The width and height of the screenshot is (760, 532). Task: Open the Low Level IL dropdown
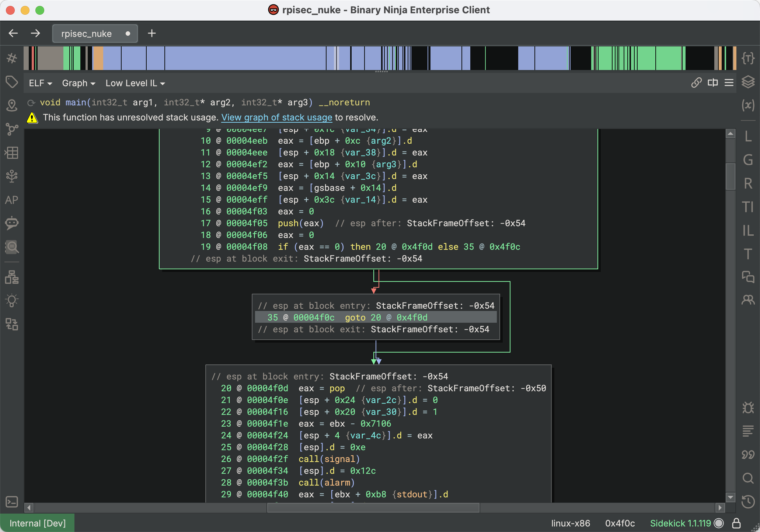pyautogui.click(x=135, y=83)
